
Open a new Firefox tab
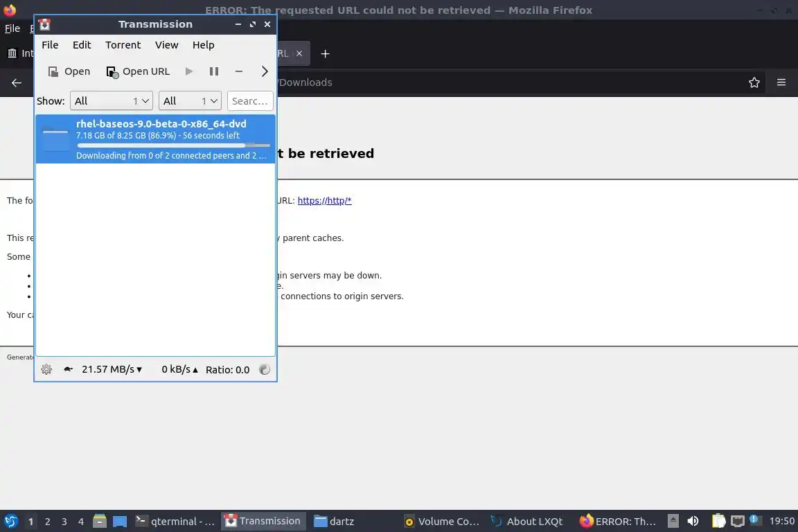[325, 53]
